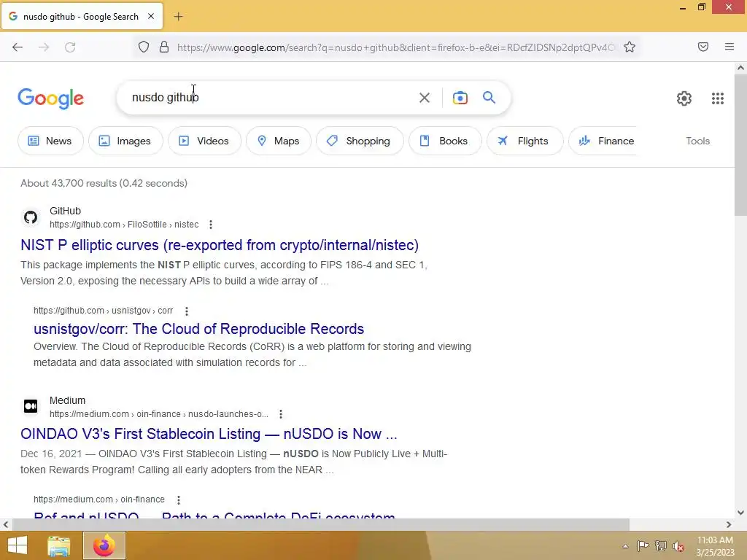Switch to the Flights filter
The image size is (747, 560).
click(x=525, y=141)
